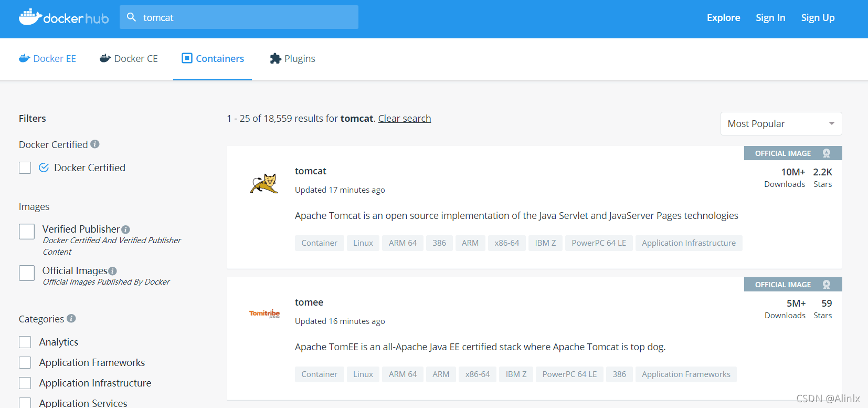Click the 386 tag on the tomee card
The image size is (868, 408).
coord(619,374)
